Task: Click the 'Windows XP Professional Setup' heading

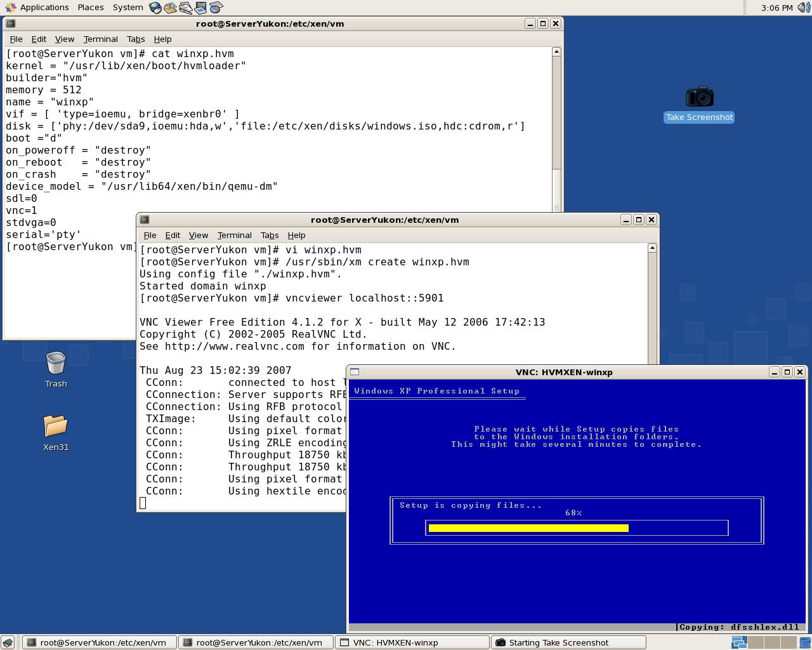Action: [x=436, y=391]
